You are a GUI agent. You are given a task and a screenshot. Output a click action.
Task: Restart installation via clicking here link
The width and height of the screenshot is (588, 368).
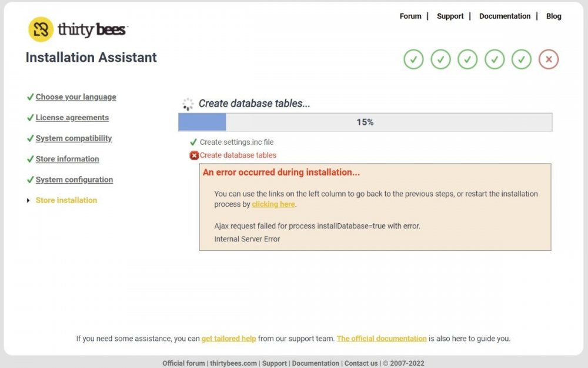(273, 204)
